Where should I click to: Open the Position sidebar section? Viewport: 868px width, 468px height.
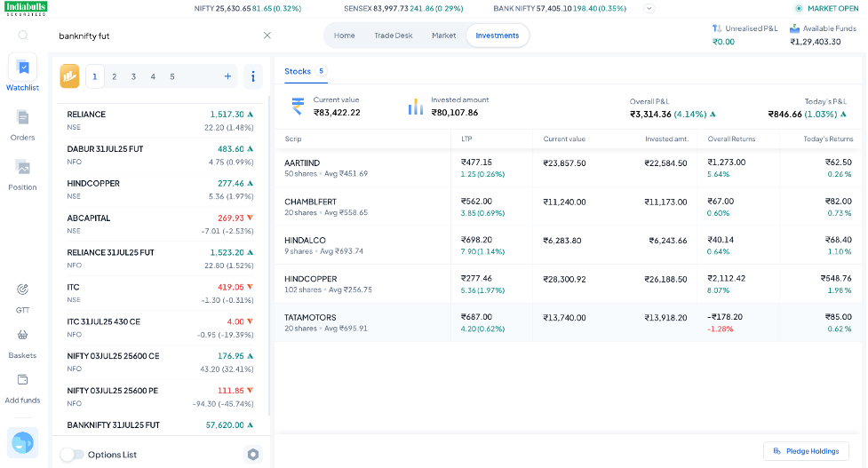[x=23, y=175]
